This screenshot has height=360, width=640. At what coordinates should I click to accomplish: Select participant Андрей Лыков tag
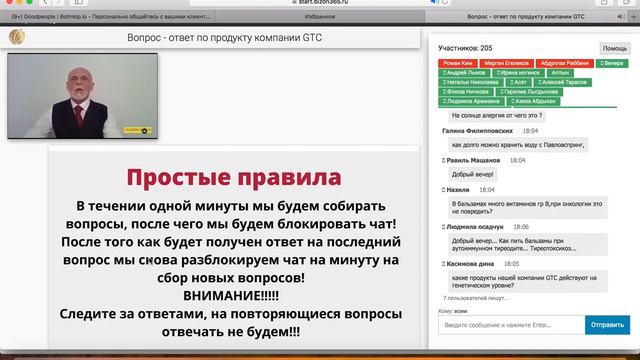point(464,73)
